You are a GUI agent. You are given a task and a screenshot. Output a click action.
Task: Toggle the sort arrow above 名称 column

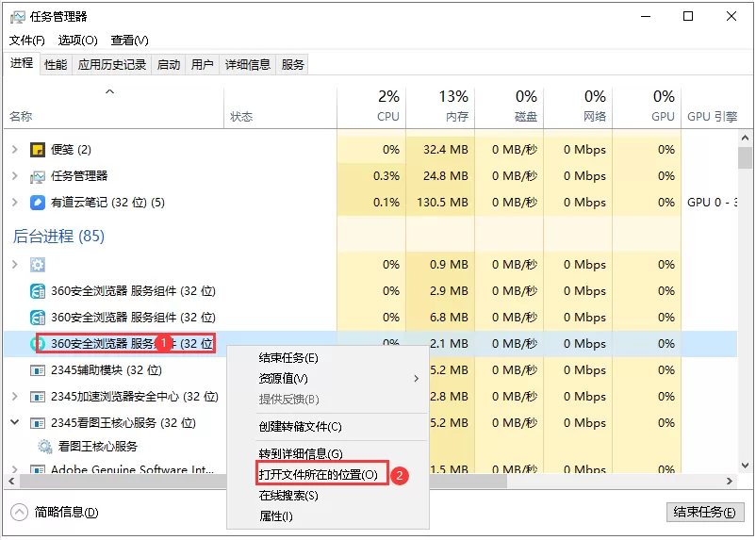tap(110, 91)
